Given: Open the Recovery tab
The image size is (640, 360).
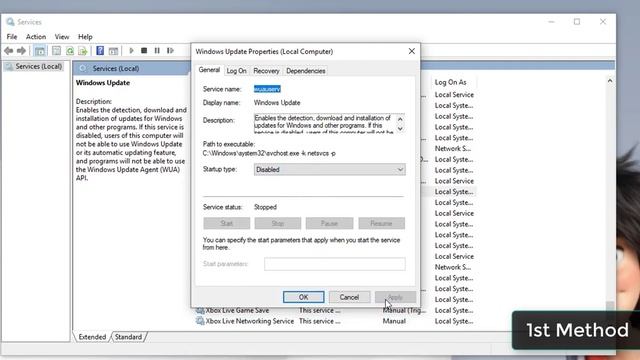Looking at the screenshot, I should click(x=266, y=71).
